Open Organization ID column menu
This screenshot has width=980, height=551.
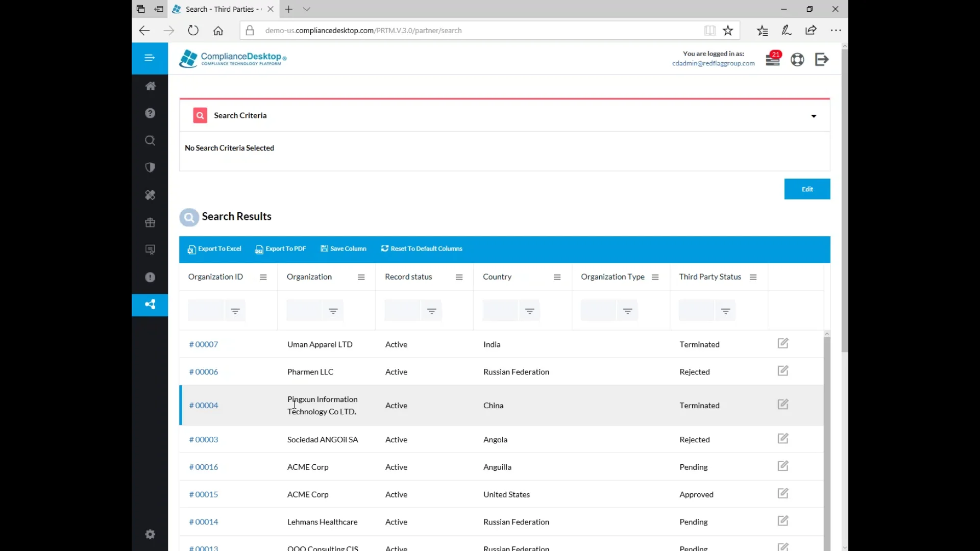click(x=263, y=277)
